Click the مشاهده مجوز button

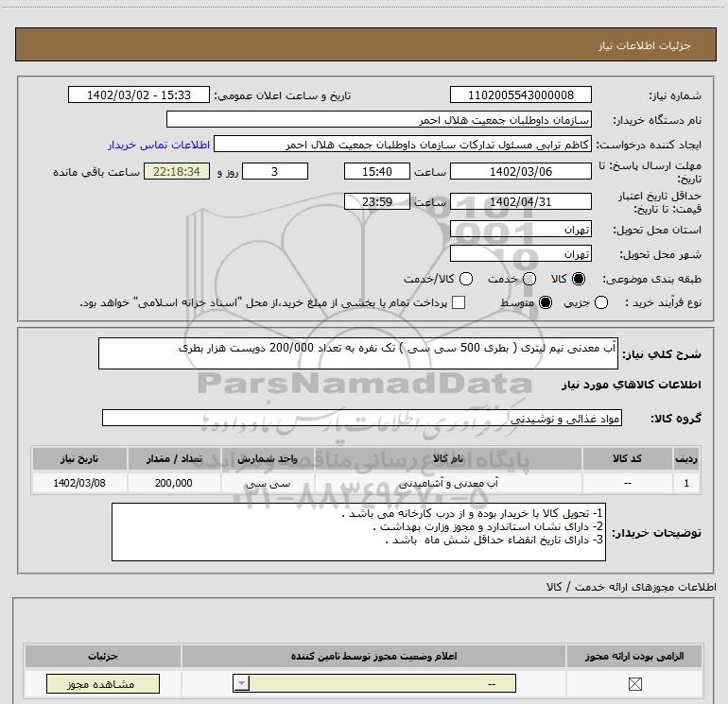click(103, 683)
